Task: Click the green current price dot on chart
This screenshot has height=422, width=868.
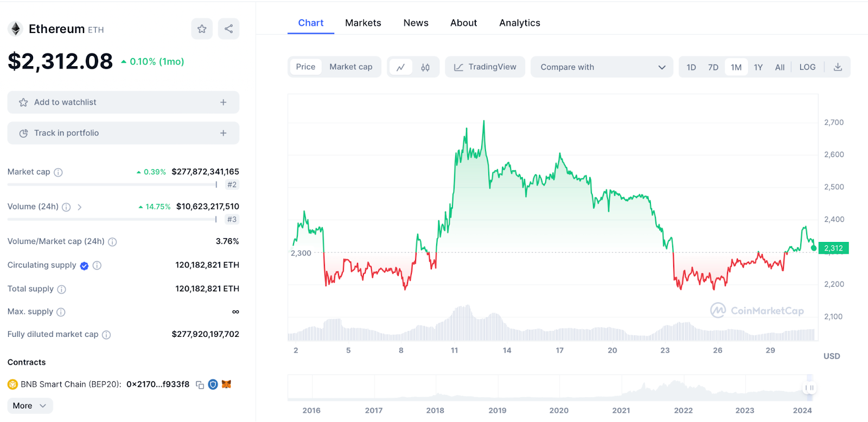Action: 814,248
